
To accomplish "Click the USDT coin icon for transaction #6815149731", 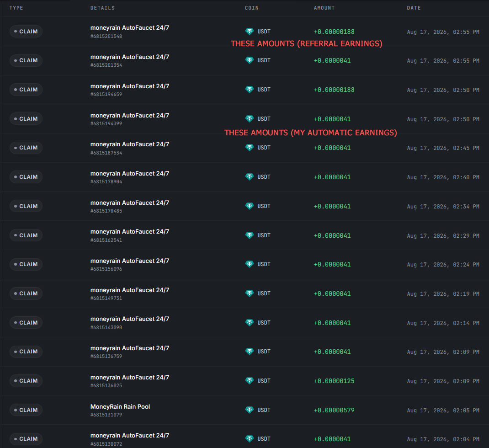I will [x=250, y=293].
